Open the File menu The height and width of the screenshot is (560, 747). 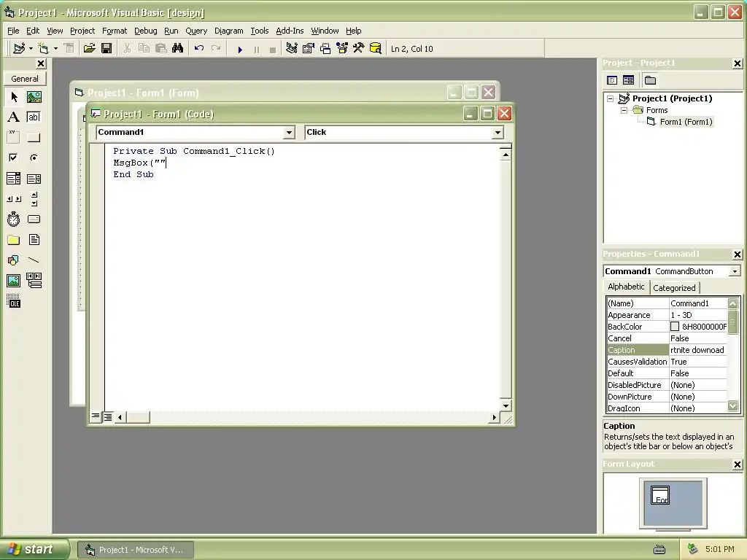coord(13,31)
